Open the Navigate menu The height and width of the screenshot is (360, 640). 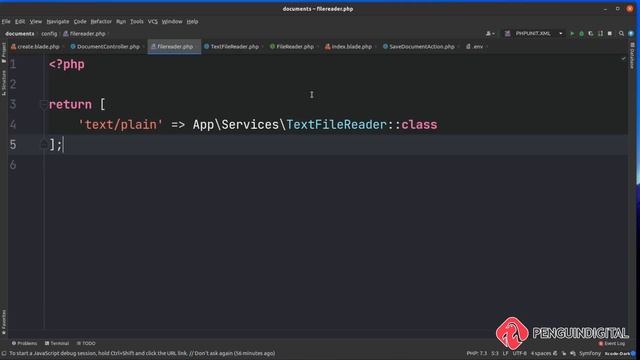(x=58, y=21)
